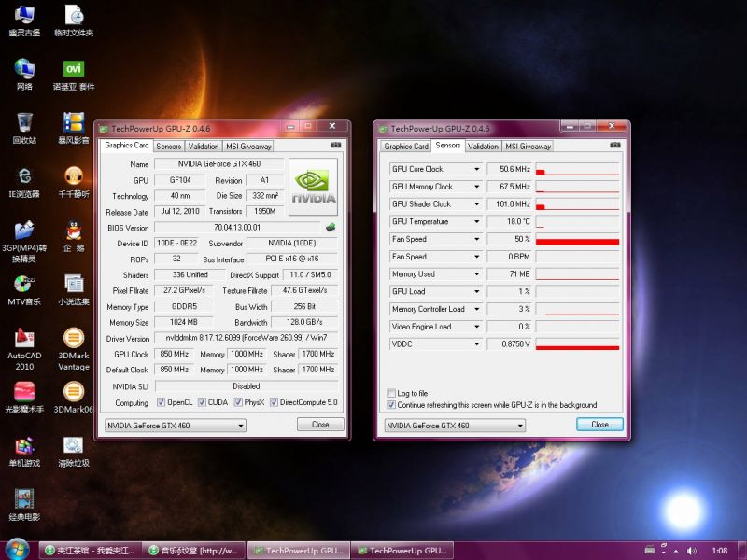Click the VDDC red graph bar

click(577, 347)
